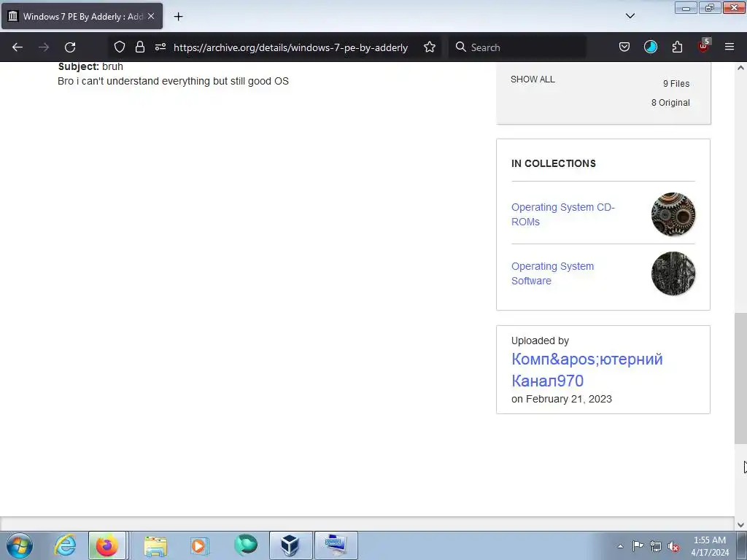View site security lock information
Image resolution: width=747 pixels, height=560 pixels.
coord(139,47)
